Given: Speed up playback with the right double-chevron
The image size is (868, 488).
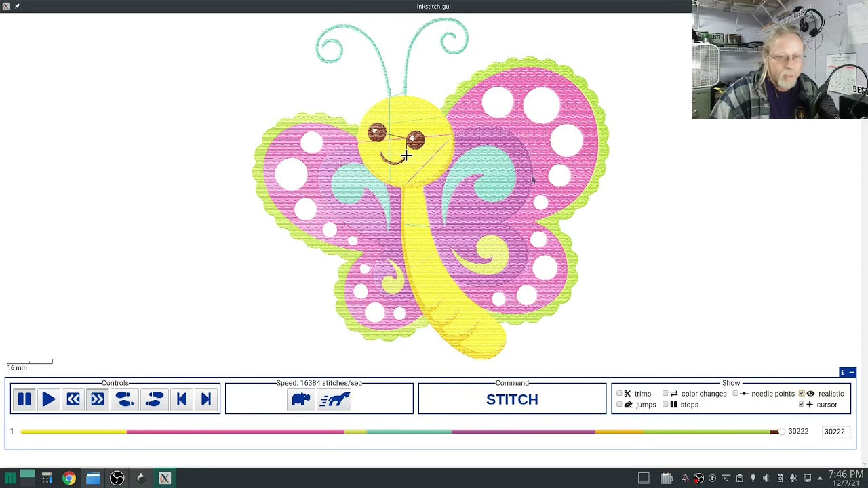Looking at the screenshot, I should pos(97,399).
